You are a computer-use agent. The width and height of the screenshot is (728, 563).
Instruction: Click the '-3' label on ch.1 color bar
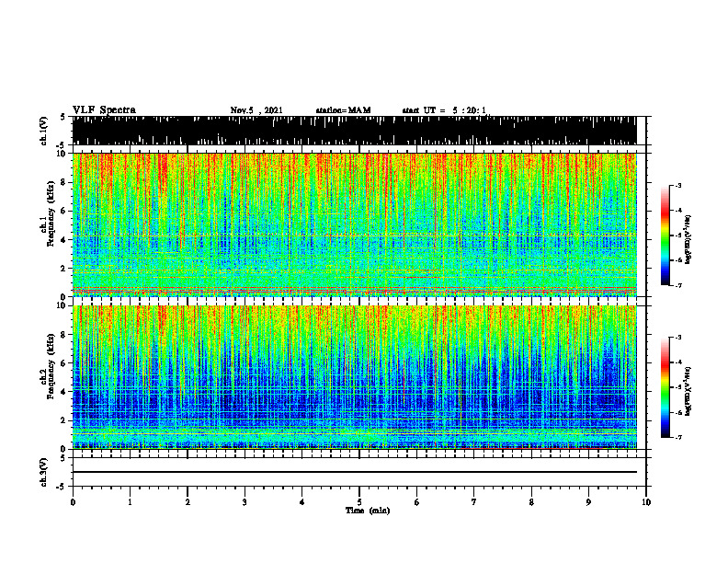678,186
